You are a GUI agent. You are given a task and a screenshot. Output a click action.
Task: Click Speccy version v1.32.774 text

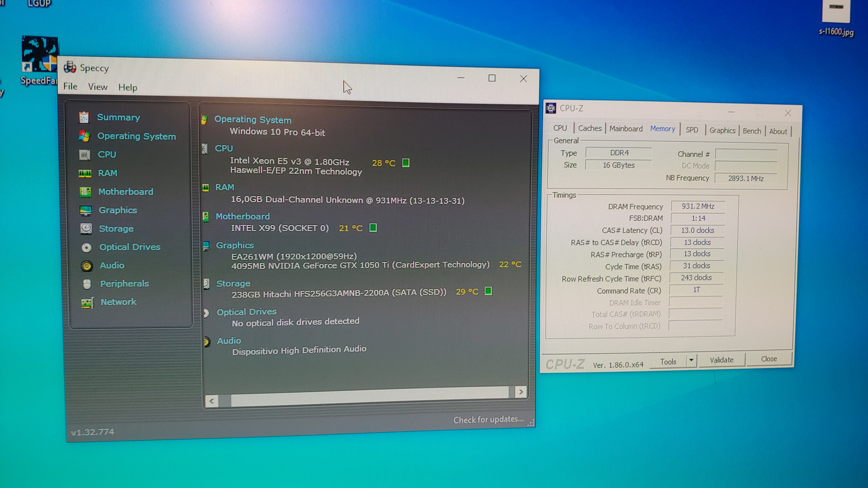click(92, 432)
